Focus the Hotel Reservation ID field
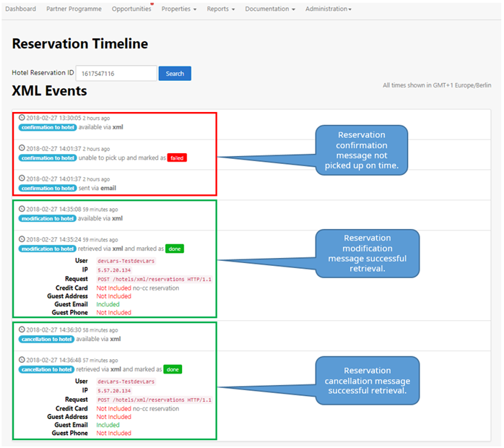Viewport: 504px width, 448px height. 116,73
